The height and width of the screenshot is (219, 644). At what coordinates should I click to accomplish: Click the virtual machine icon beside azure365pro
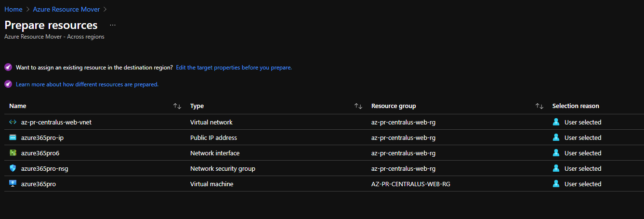[x=13, y=184]
